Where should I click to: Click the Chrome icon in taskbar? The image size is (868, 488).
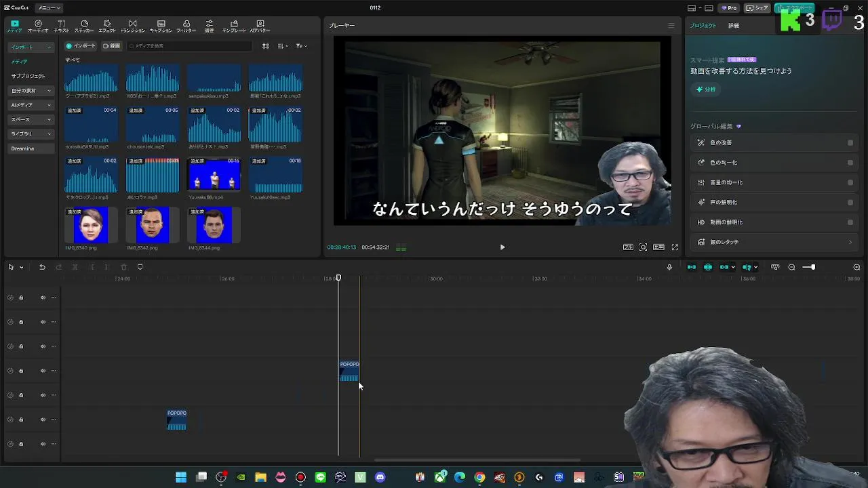479,477
